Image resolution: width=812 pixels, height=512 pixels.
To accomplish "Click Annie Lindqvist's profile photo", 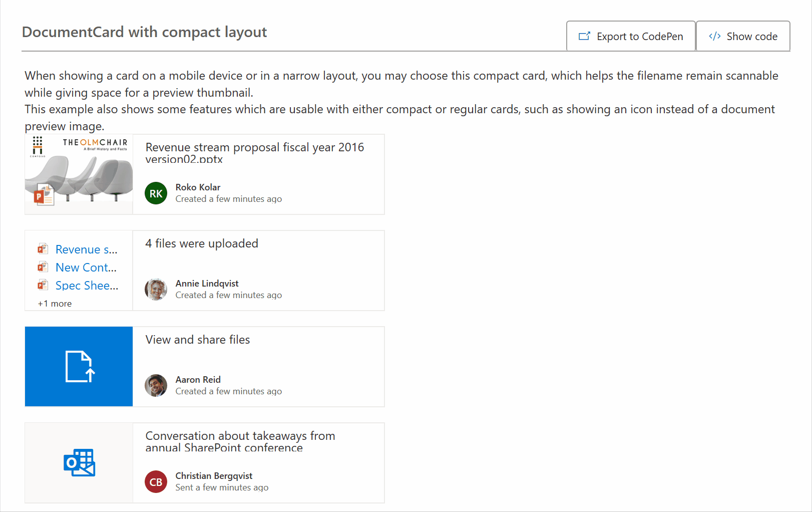I will tap(156, 289).
